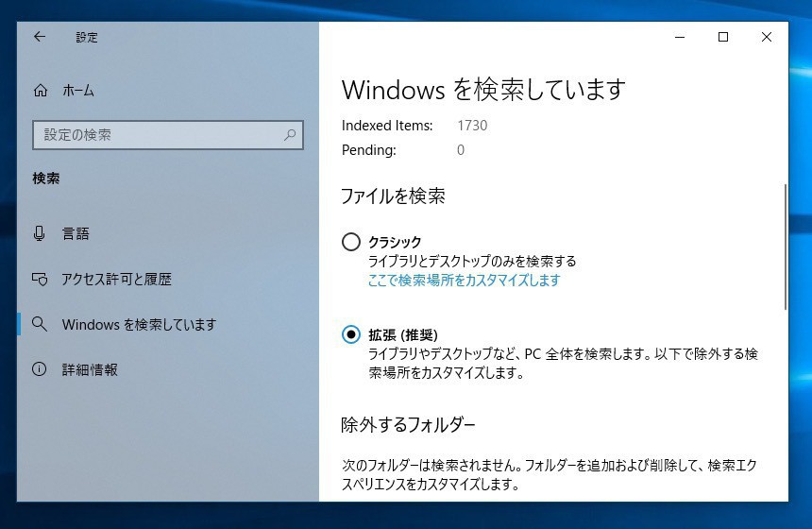Click the 設定 window title text
The height and width of the screenshot is (529, 812).
tap(87, 37)
